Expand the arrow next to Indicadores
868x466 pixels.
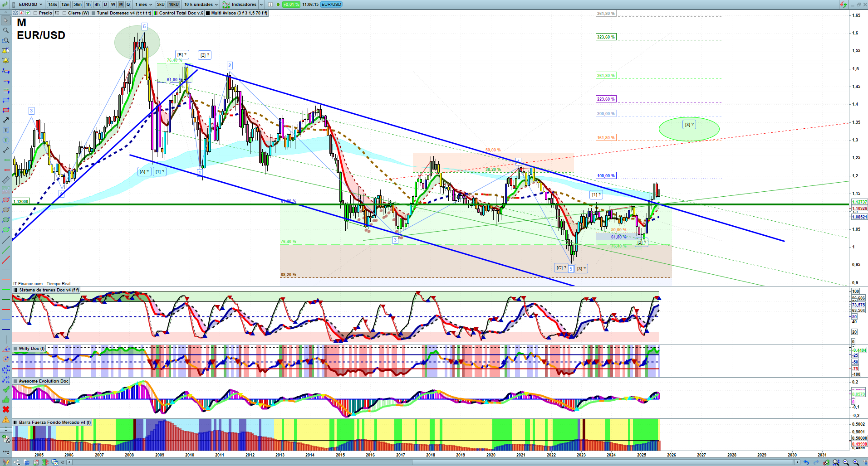(x=261, y=5)
